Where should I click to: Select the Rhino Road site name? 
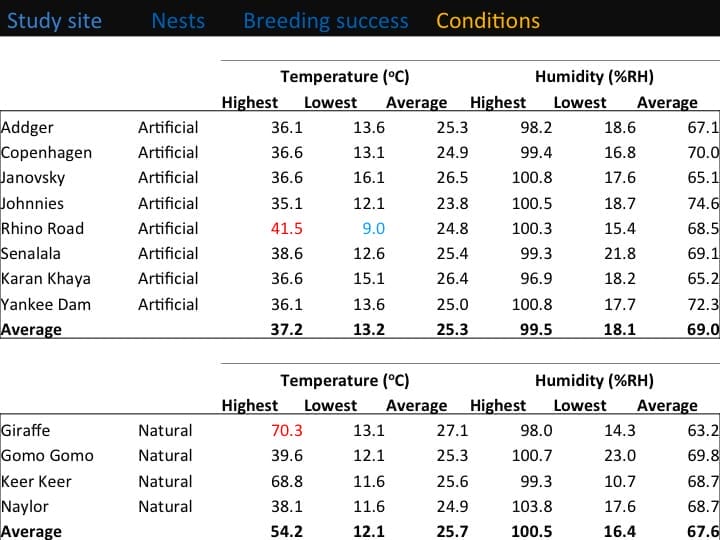pos(43,228)
